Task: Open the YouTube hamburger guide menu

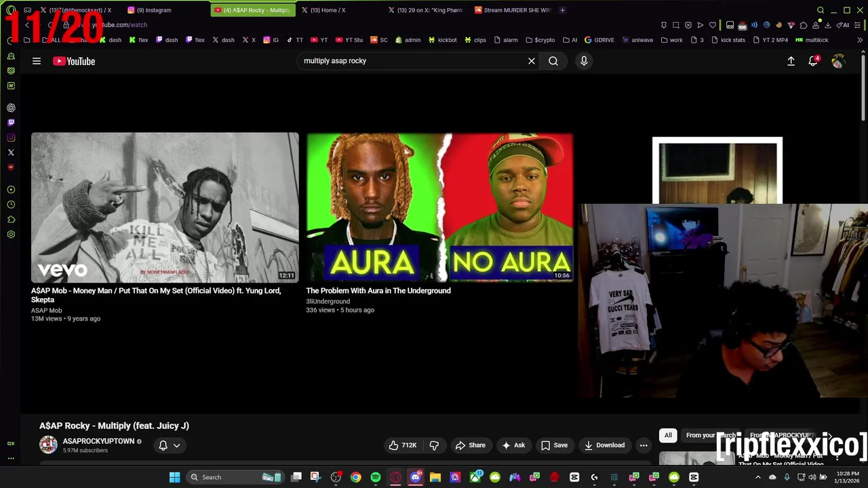Action: pyautogui.click(x=37, y=61)
